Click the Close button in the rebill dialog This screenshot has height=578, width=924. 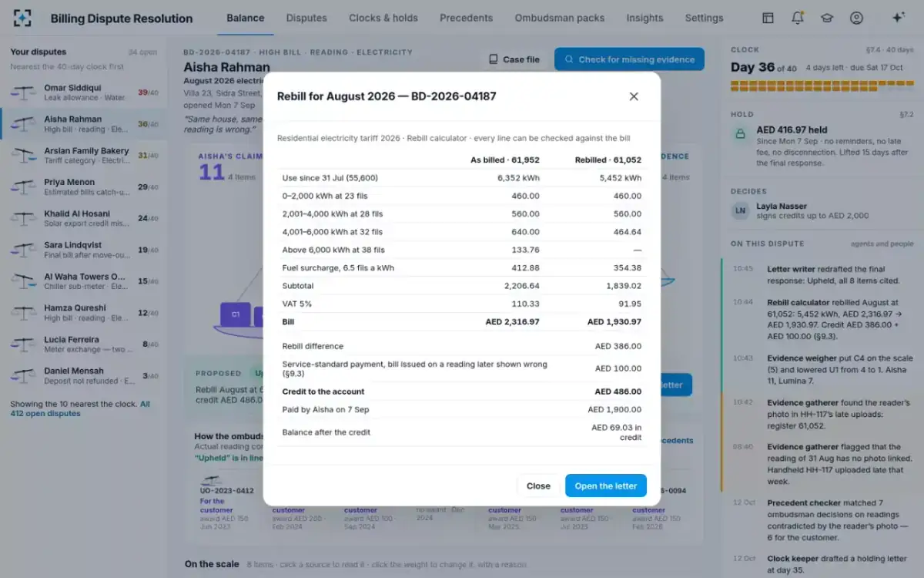point(538,486)
